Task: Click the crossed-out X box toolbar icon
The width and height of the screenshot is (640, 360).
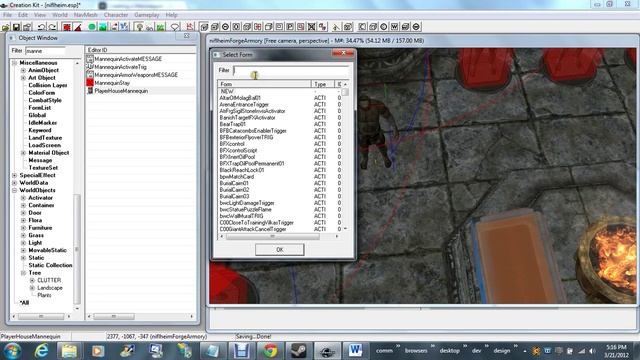Action: tap(311, 27)
